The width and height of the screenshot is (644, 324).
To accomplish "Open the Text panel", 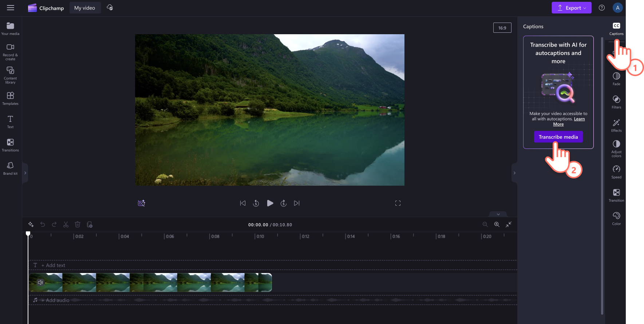I will click(x=10, y=122).
